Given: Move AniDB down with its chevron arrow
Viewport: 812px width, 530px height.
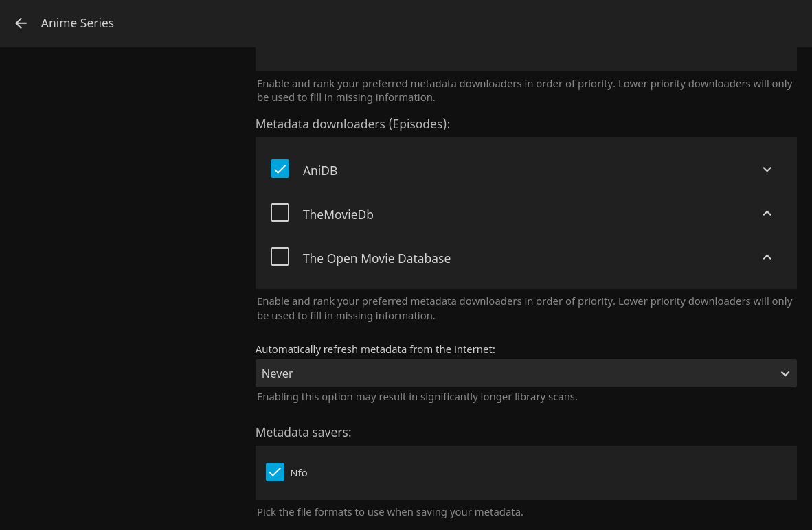Looking at the screenshot, I should point(767,170).
